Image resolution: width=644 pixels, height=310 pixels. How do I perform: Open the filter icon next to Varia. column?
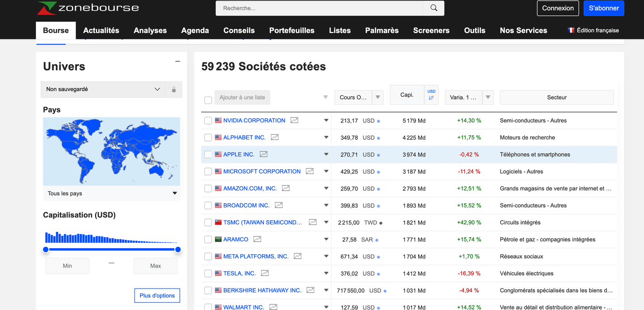(x=488, y=97)
